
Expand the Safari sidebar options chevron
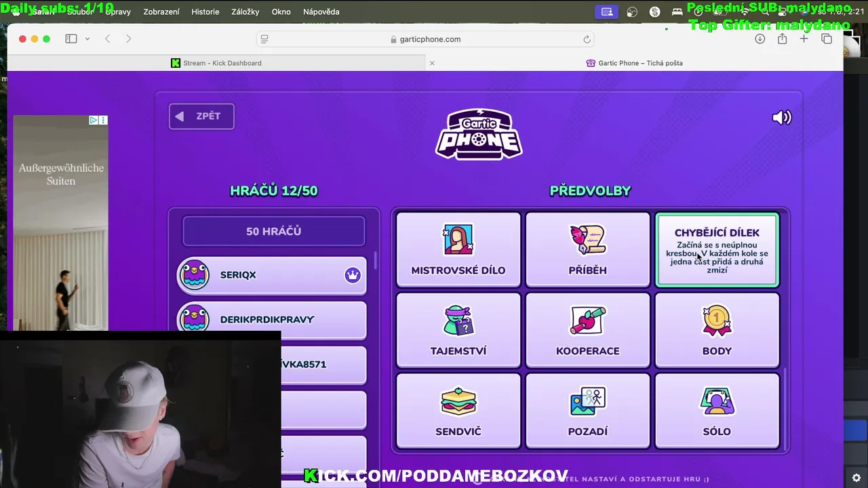click(87, 39)
